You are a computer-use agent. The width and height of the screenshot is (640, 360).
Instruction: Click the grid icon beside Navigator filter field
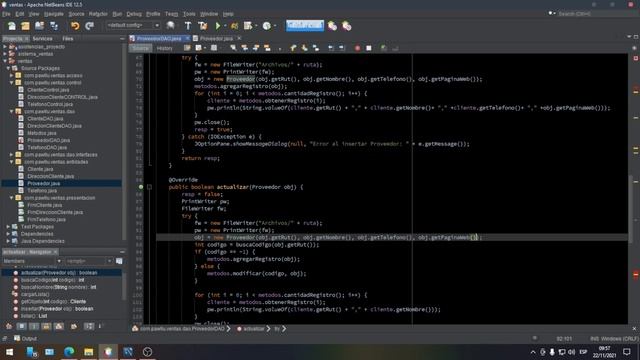click(x=119, y=261)
